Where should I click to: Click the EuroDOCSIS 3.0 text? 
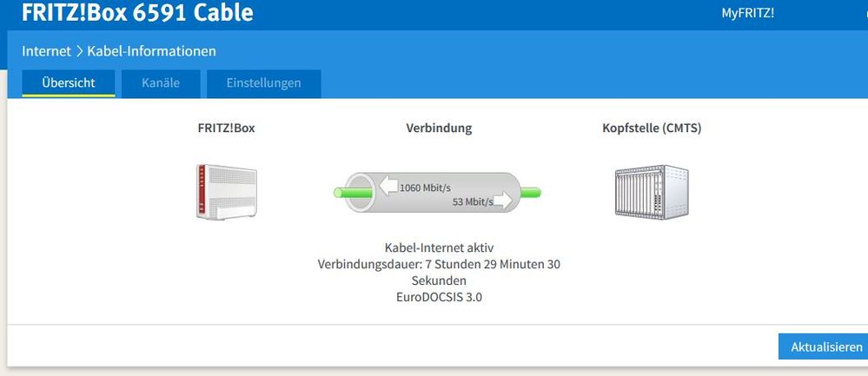click(x=439, y=297)
